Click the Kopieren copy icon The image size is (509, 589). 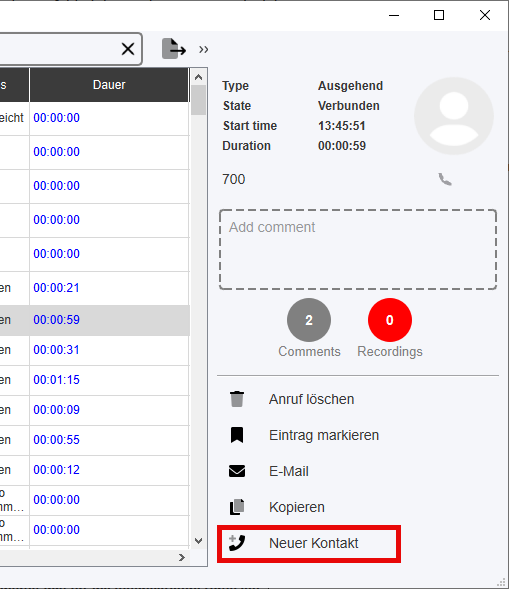(x=237, y=507)
